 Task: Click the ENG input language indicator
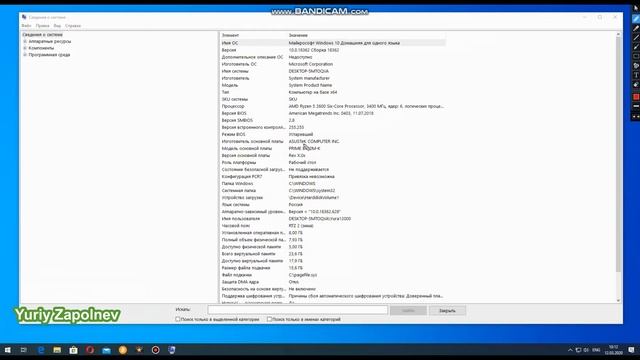pos(596,350)
